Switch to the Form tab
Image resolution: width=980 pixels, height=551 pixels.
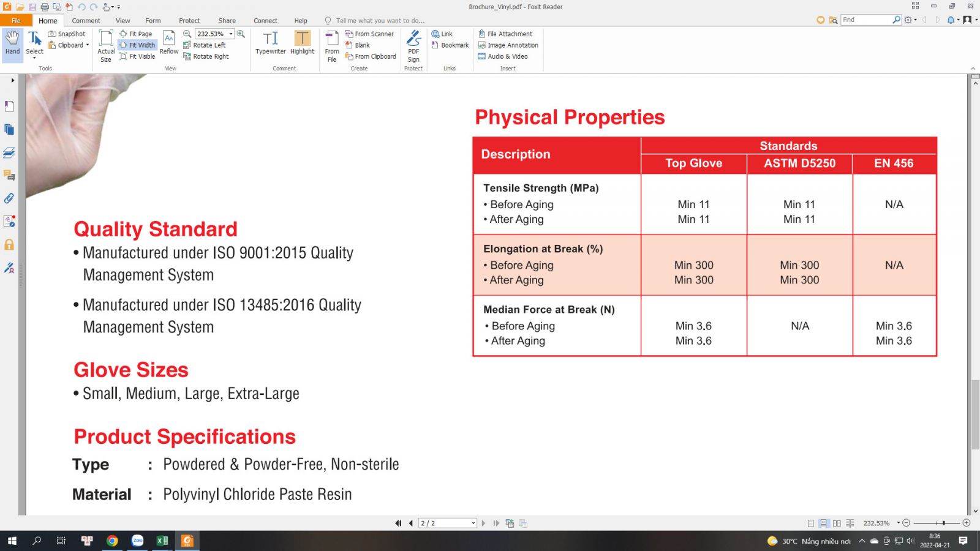click(153, 20)
